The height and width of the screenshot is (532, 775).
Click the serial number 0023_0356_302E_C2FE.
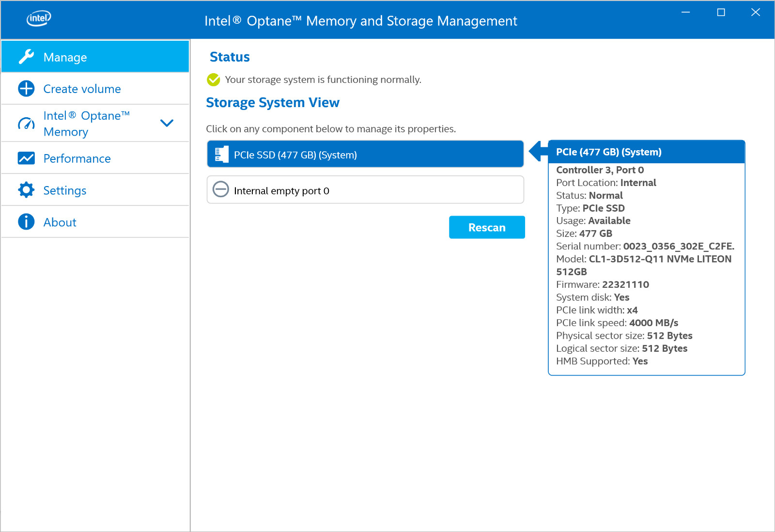[x=679, y=246]
